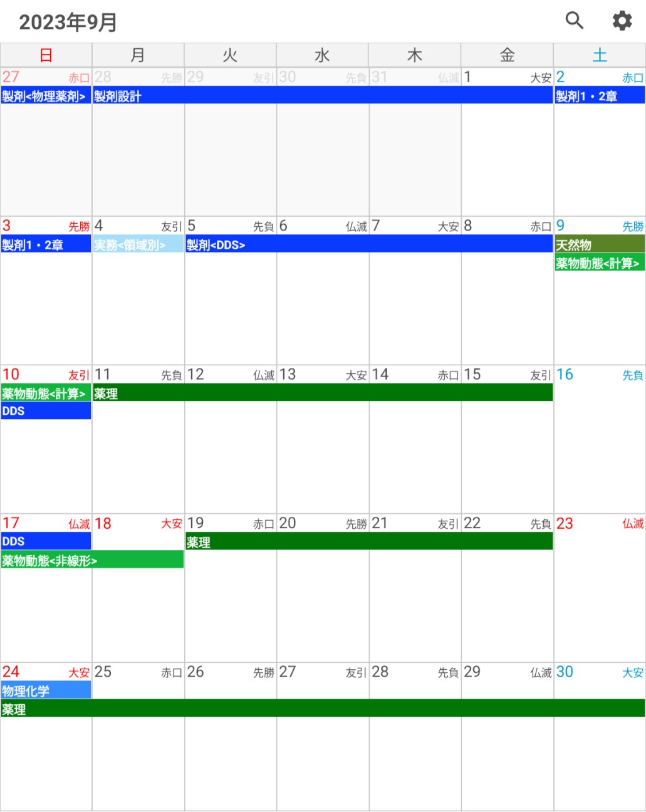Image resolution: width=646 pixels, height=812 pixels.
Task: Open the settings gear icon
Action: (622, 21)
